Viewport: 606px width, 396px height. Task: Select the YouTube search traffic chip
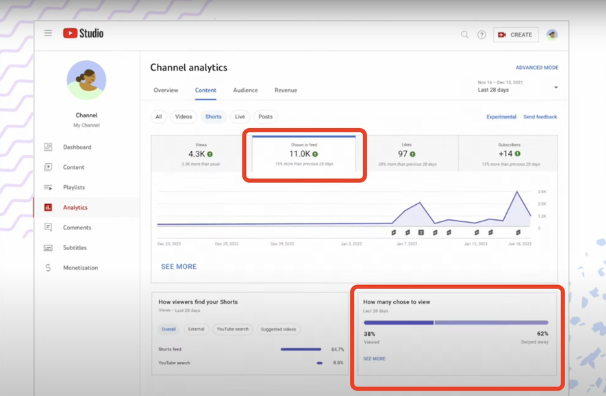tap(232, 329)
